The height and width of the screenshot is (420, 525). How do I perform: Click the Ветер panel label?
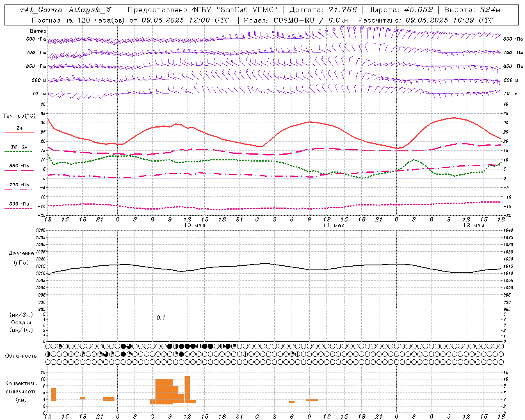pyautogui.click(x=38, y=31)
